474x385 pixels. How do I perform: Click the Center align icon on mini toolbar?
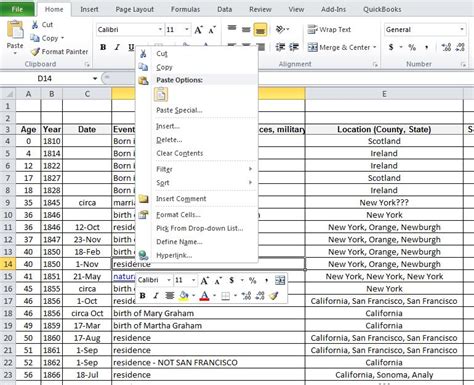pos(170,296)
